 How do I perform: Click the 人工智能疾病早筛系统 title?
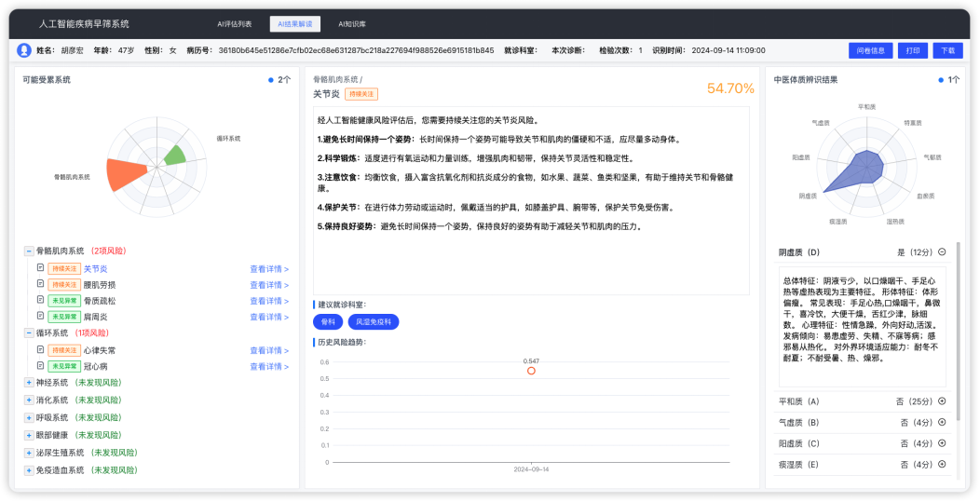pos(85,24)
